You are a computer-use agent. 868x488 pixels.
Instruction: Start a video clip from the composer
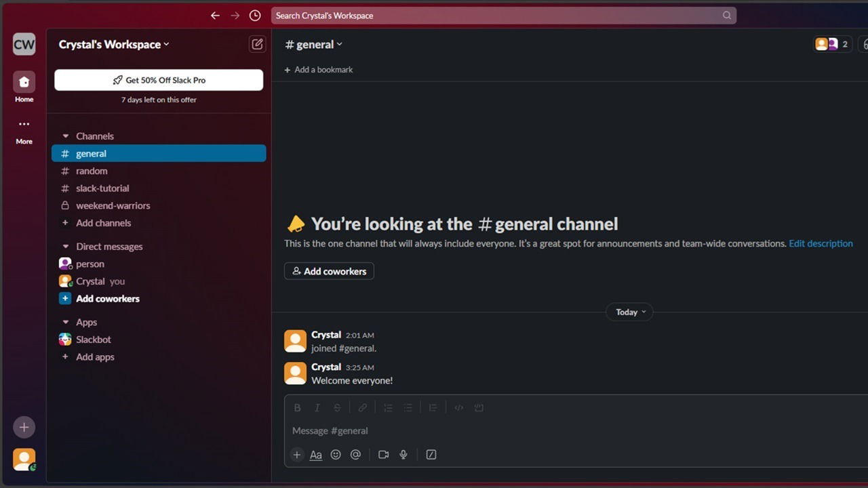pyautogui.click(x=383, y=454)
